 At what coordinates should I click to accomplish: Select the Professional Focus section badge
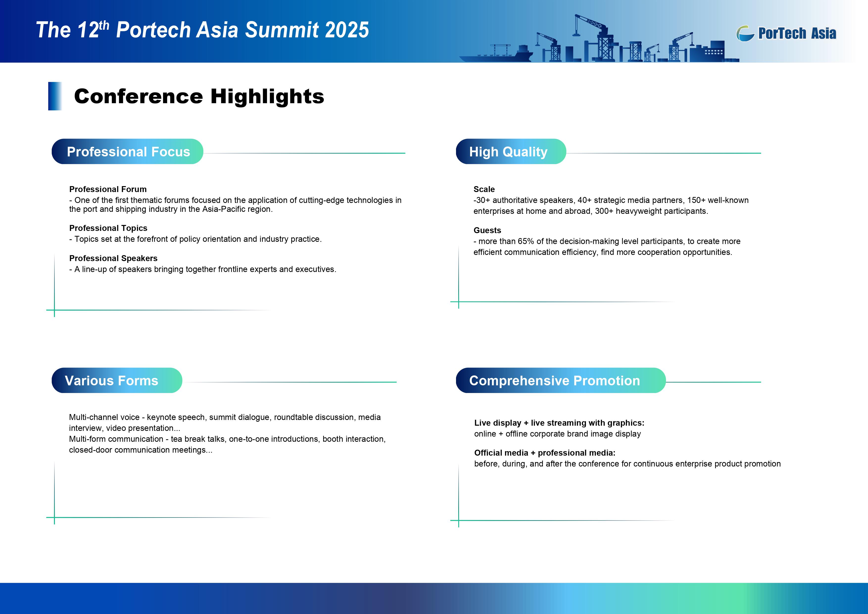click(x=127, y=152)
